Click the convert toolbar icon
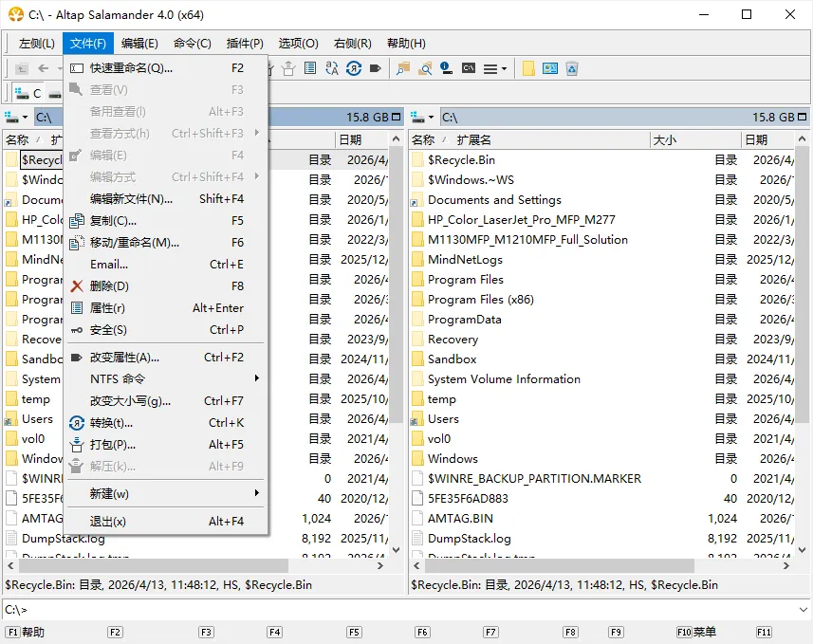Viewport: 813px width, 644px height. click(x=354, y=68)
